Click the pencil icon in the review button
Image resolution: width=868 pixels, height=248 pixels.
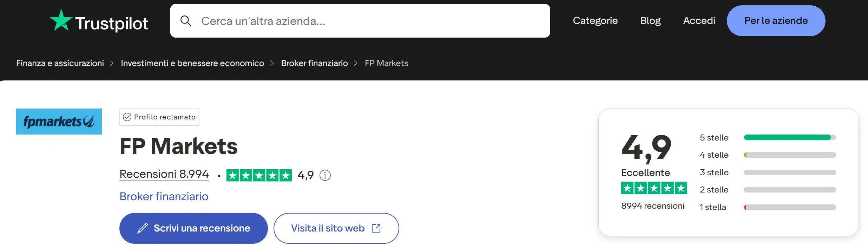(141, 228)
